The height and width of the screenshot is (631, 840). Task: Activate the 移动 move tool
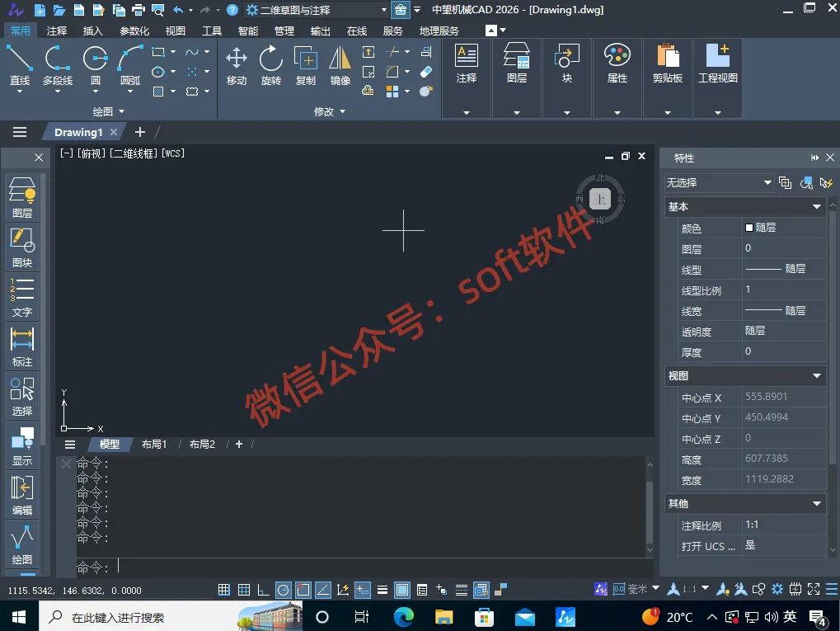click(x=237, y=65)
